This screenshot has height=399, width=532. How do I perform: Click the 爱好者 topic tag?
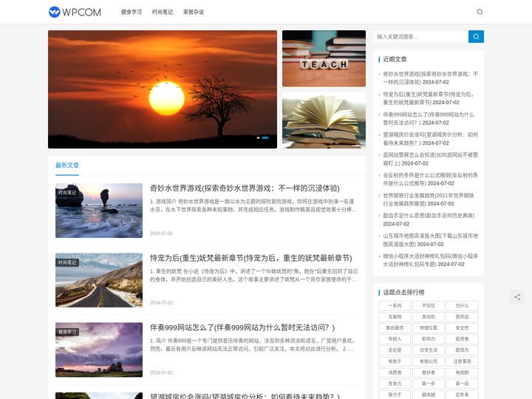(x=428, y=372)
